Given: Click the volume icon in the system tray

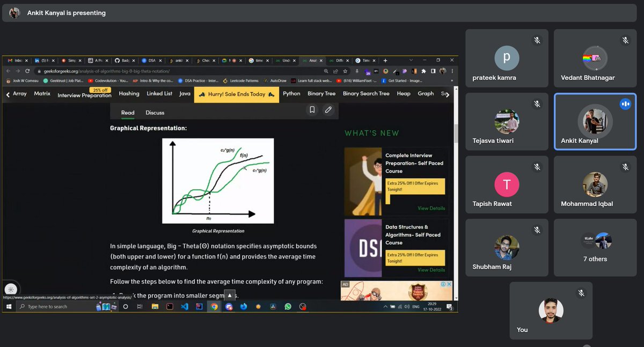Looking at the screenshot, I should coord(406,307).
